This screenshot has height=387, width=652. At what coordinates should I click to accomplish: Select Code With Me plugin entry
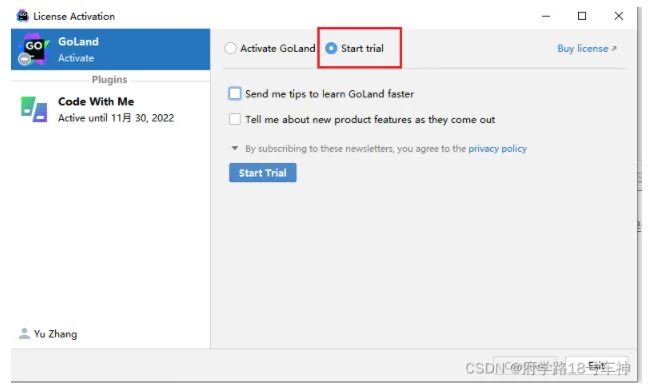[x=111, y=109]
